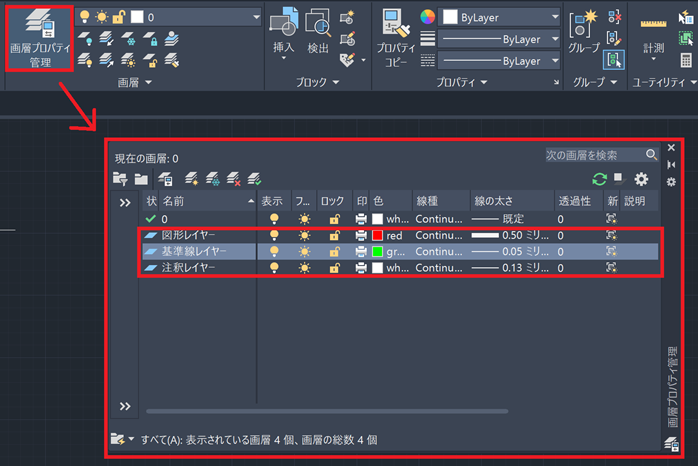Click the new frozen-in-viewports layer icon

[x=212, y=179]
